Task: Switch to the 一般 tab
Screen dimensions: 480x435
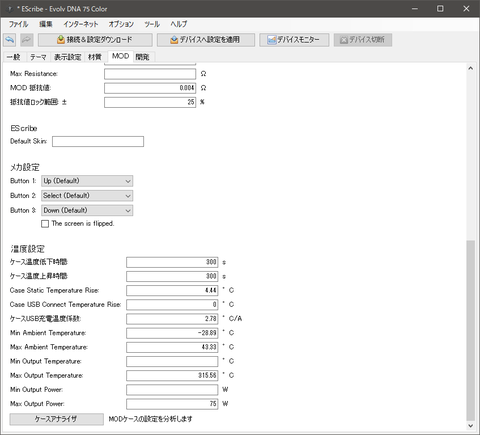Action: [x=14, y=57]
